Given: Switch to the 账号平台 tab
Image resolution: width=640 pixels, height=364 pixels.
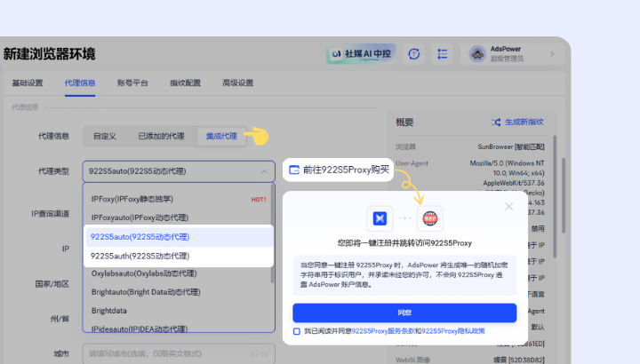Looking at the screenshot, I should click(x=132, y=83).
